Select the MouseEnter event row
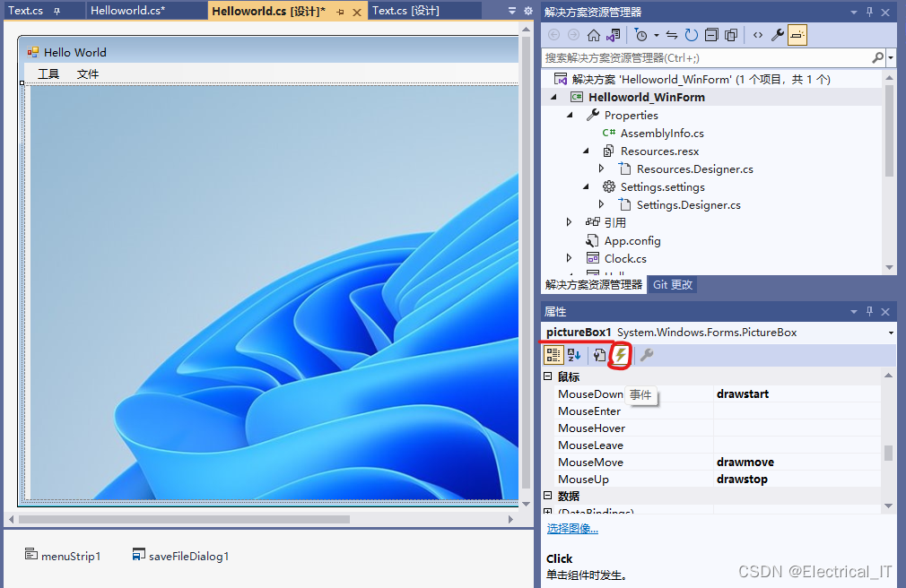906x588 pixels. [x=717, y=411]
